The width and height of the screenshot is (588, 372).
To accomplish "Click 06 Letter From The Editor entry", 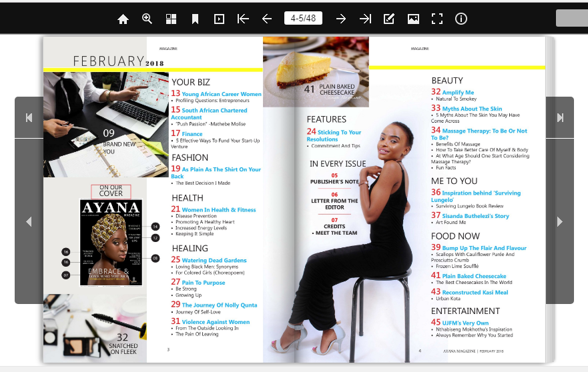I will click(x=334, y=201).
